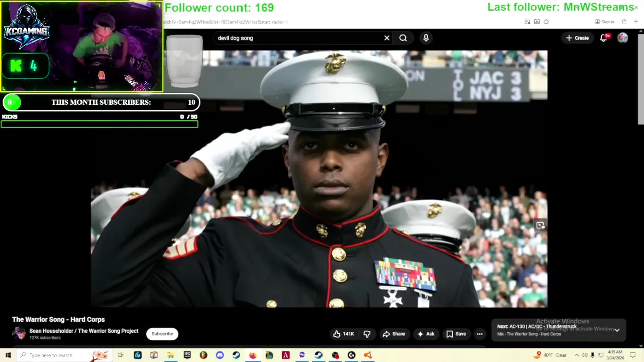Expand the Next: AC-130 playlist panel

617,330
